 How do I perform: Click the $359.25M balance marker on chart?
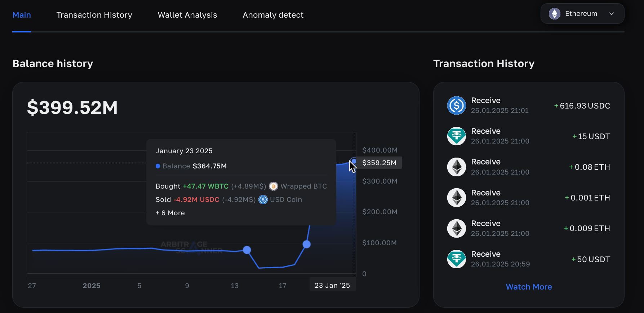(354, 161)
